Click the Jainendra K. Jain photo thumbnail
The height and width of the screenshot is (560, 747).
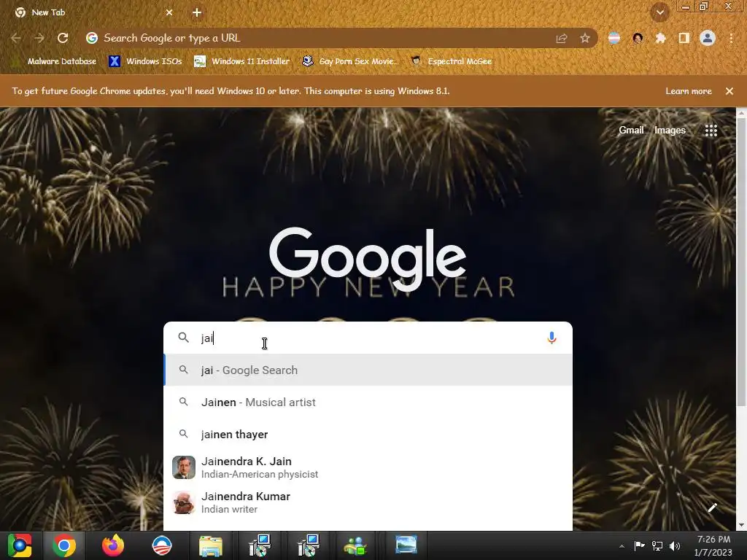coord(183,467)
